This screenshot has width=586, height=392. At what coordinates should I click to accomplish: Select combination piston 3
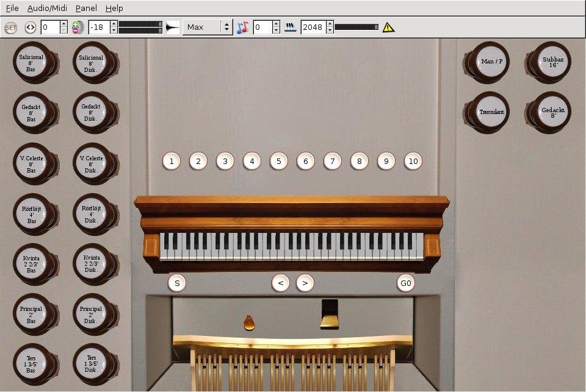pos(225,162)
